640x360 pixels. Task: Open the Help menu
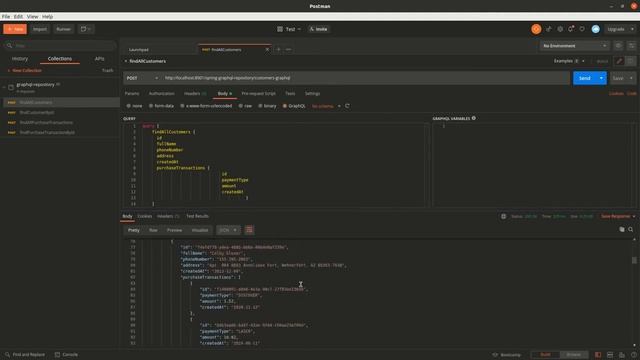(x=47, y=17)
